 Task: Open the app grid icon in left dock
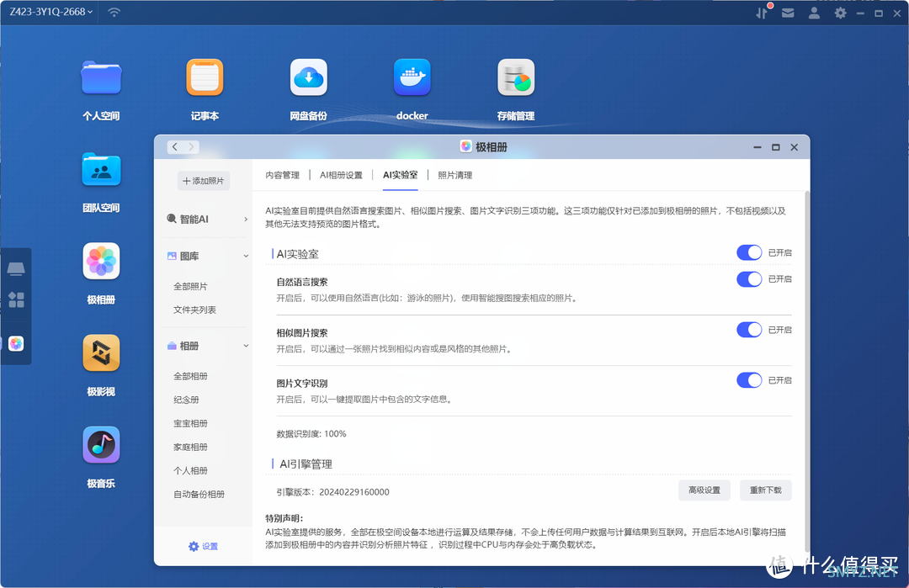tap(16, 299)
